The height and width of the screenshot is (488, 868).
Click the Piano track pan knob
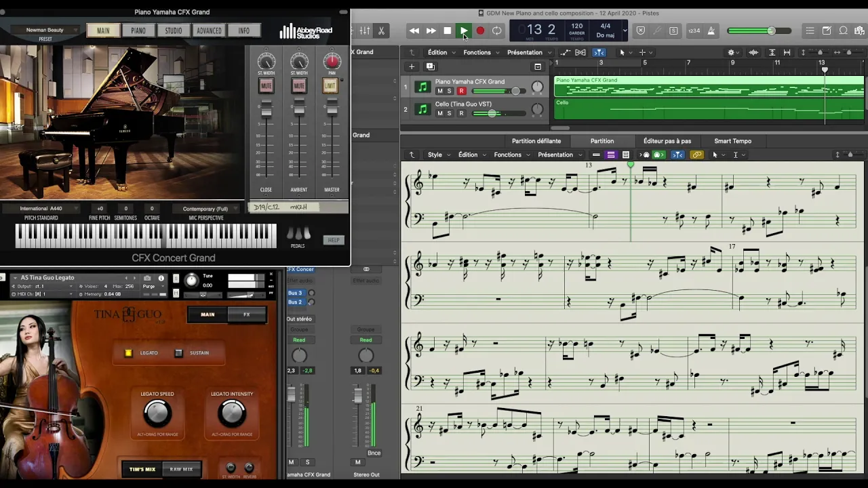(537, 87)
